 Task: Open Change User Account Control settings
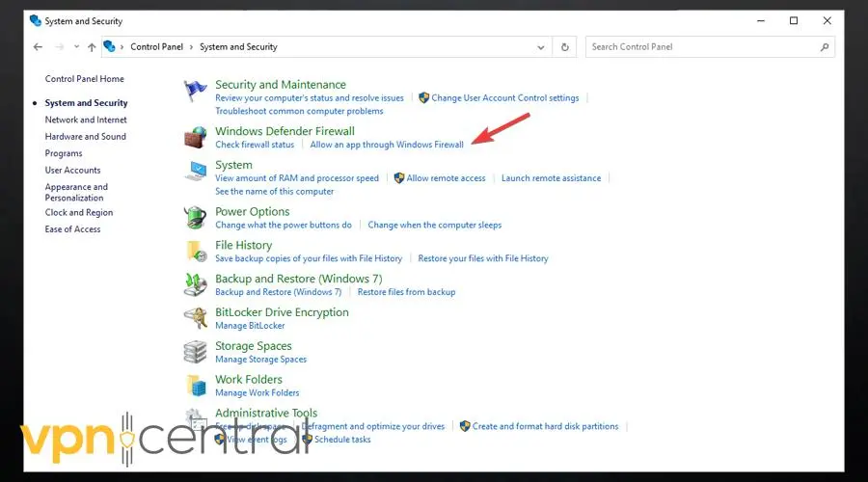504,98
